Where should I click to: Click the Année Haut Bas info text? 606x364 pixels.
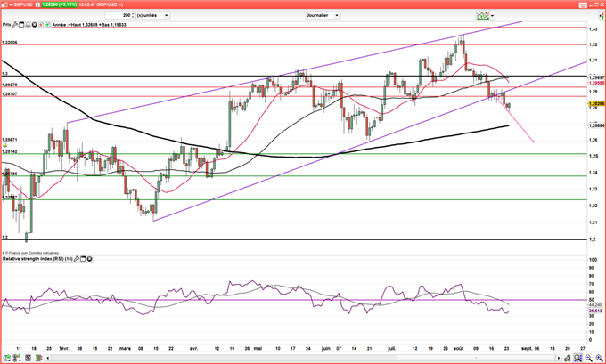(x=88, y=25)
